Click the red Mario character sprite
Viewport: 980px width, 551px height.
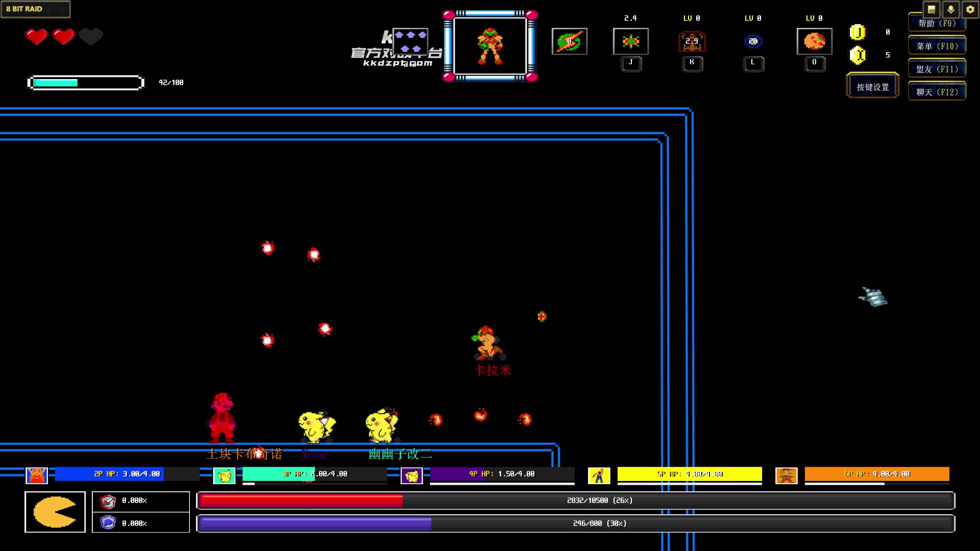(222, 417)
